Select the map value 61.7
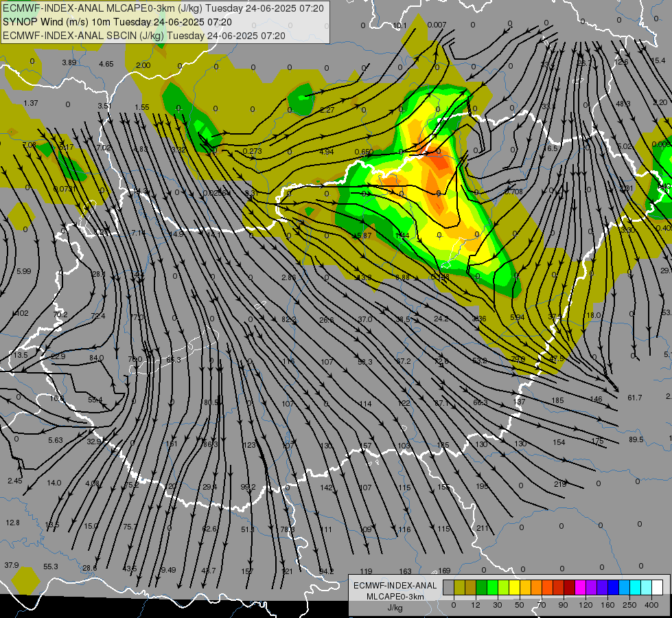672x618 pixels. click(635, 398)
